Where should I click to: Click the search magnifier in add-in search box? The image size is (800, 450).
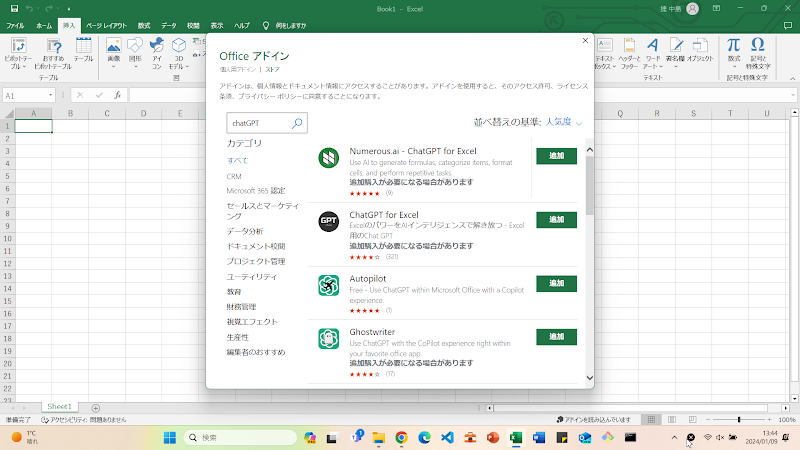pos(297,123)
